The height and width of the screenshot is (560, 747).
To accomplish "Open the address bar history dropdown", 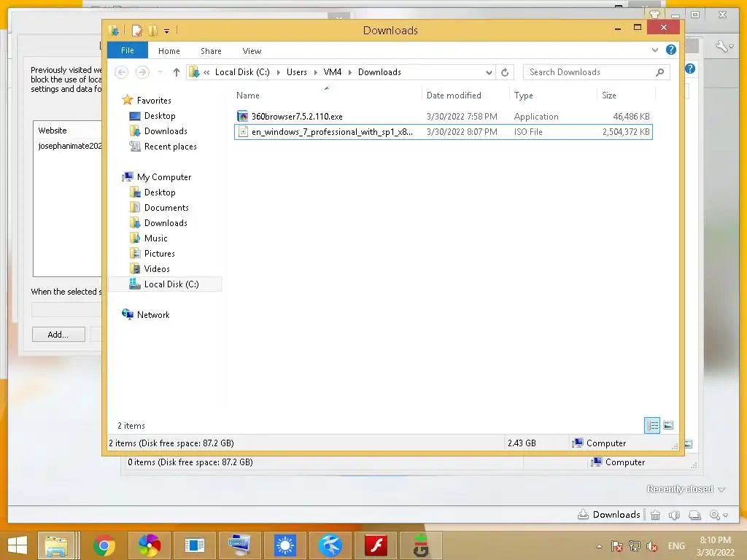I will [489, 72].
